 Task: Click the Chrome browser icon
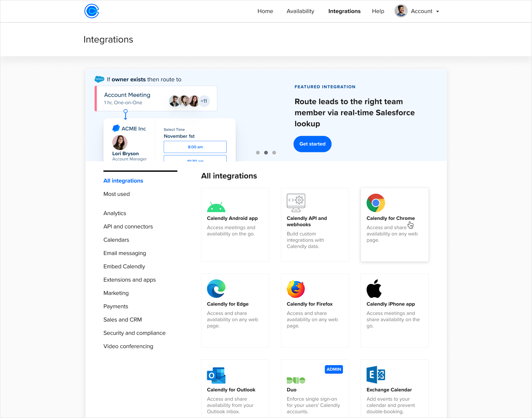point(376,203)
